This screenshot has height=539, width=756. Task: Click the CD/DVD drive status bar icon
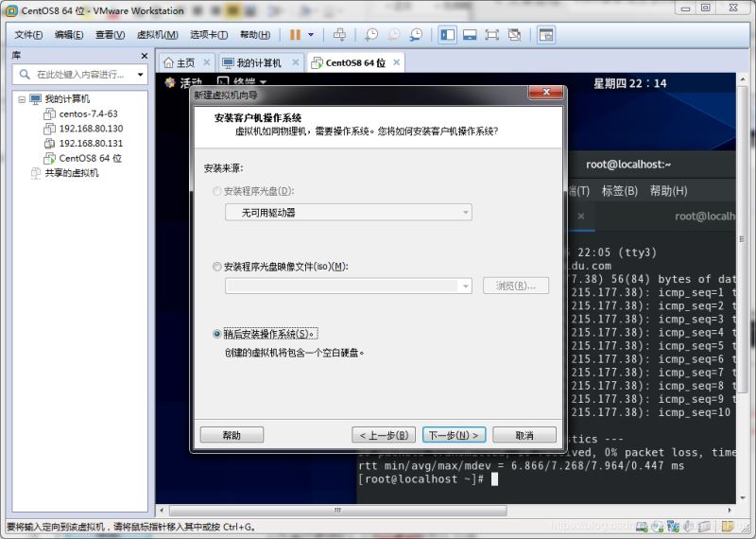click(657, 527)
